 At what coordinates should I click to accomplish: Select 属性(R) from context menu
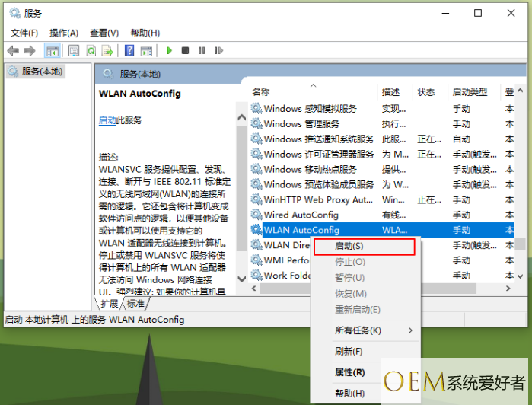click(350, 372)
